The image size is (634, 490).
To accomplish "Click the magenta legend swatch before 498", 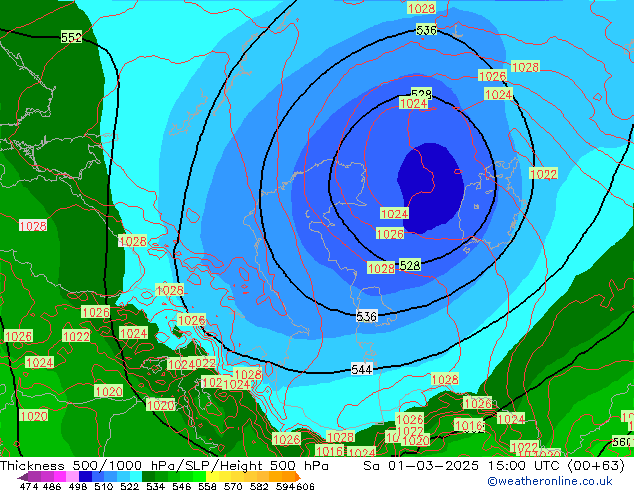I will point(60,477).
